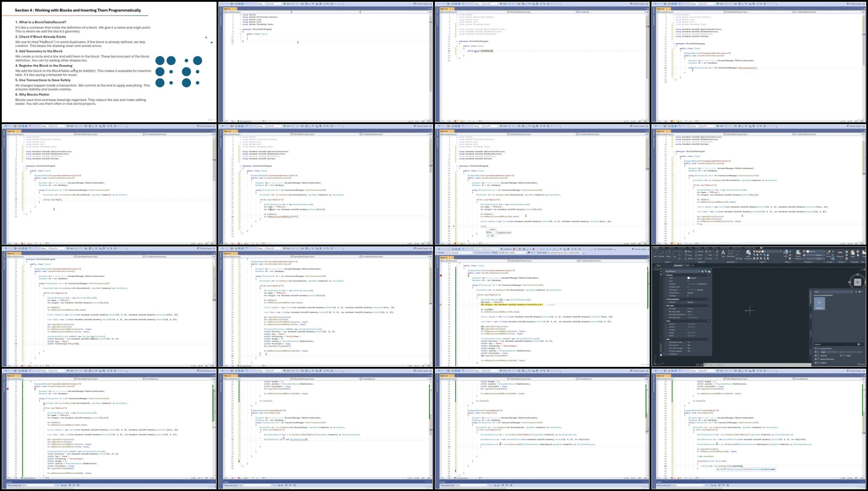
Task: Collapse the 3D Visualization section
Action: coord(708,299)
